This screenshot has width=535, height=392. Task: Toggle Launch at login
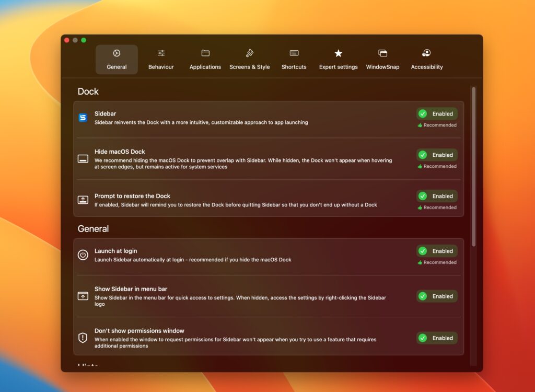pos(437,251)
